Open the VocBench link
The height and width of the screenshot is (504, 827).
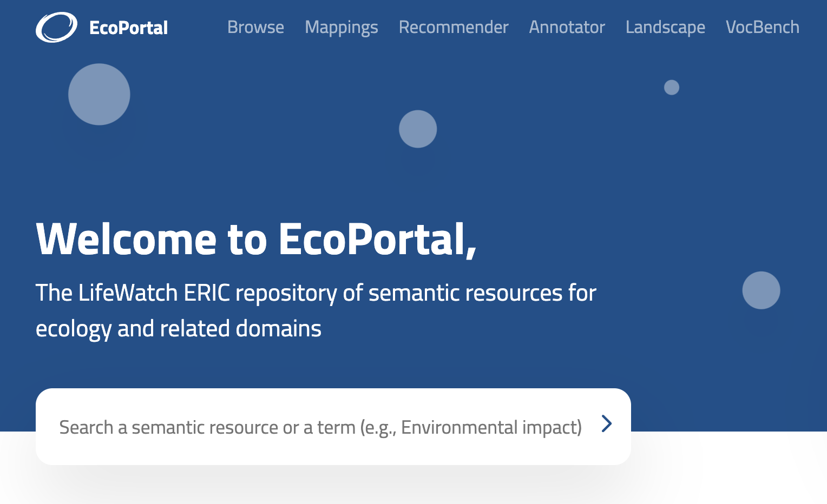point(762,27)
